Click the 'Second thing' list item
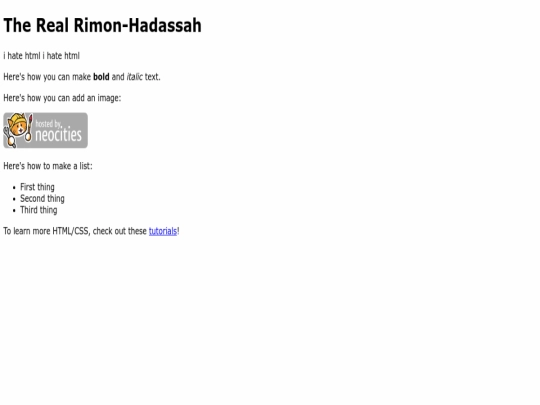 42,199
